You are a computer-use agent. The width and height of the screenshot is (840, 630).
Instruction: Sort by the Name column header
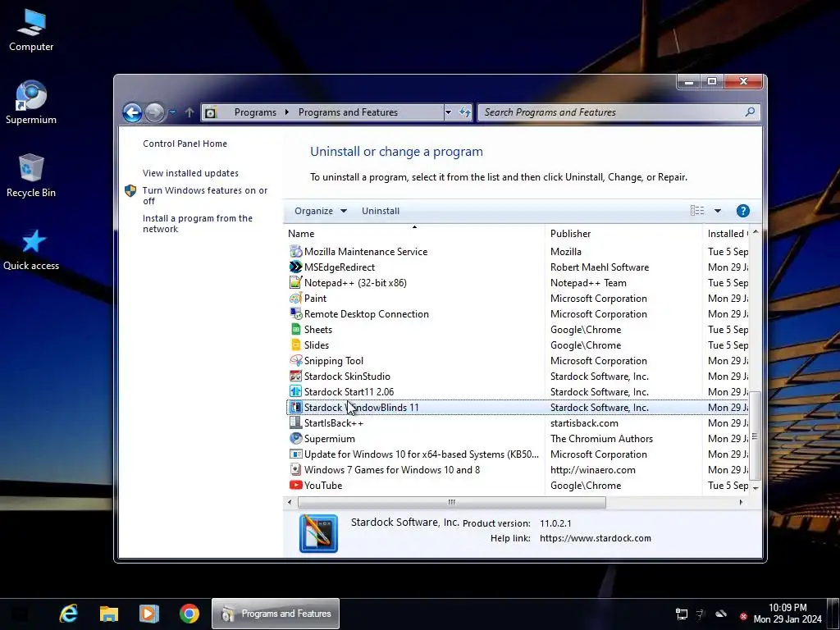point(414,234)
